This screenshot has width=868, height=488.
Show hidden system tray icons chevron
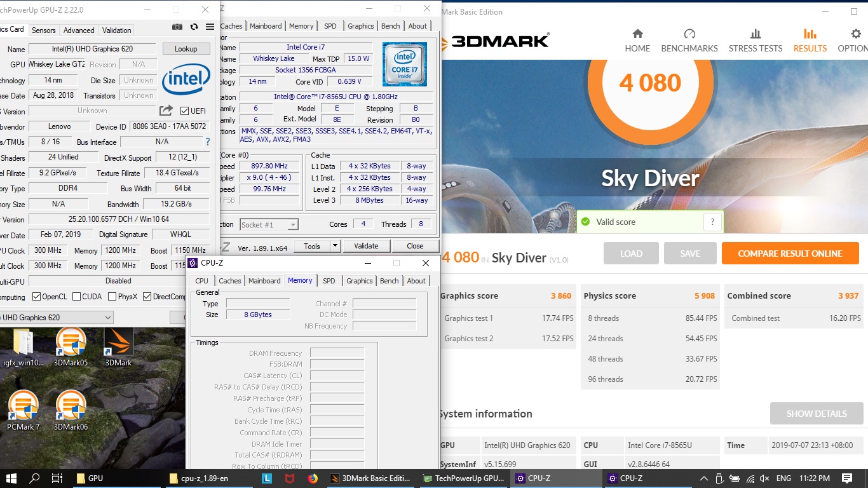[x=704, y=478]
